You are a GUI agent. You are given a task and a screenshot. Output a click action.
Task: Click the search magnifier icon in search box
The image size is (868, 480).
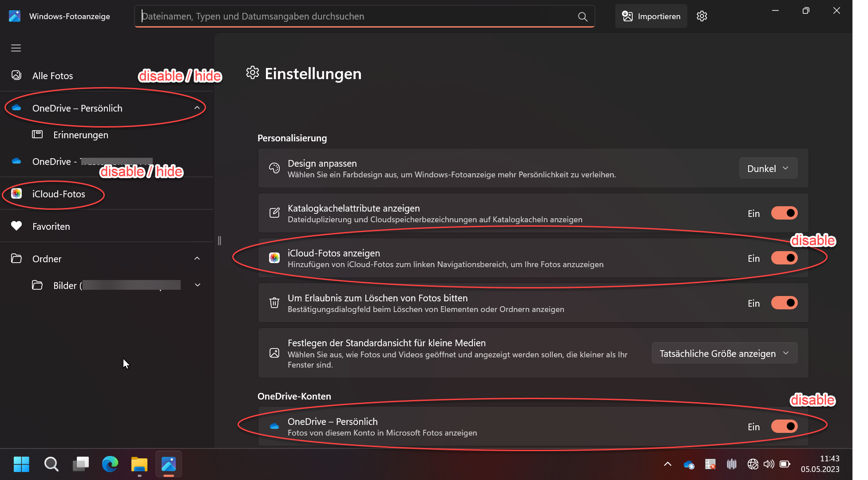(x=583, y=17)
